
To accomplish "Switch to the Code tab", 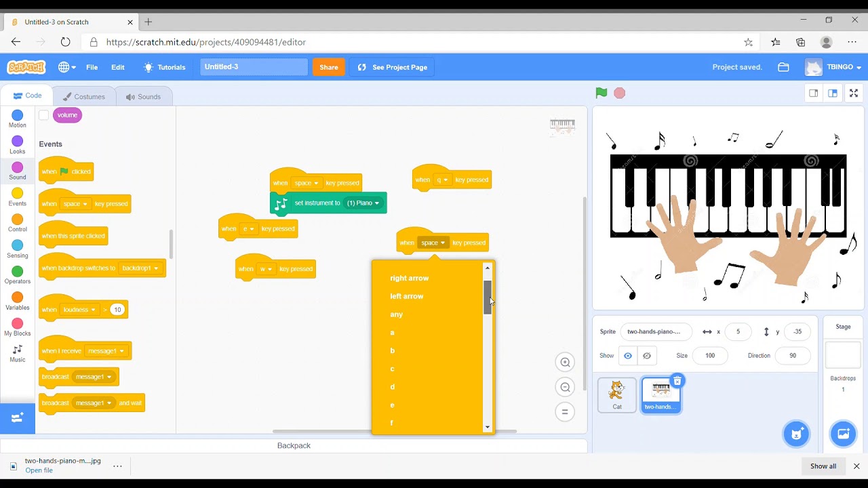I will (x=27, y=96).
